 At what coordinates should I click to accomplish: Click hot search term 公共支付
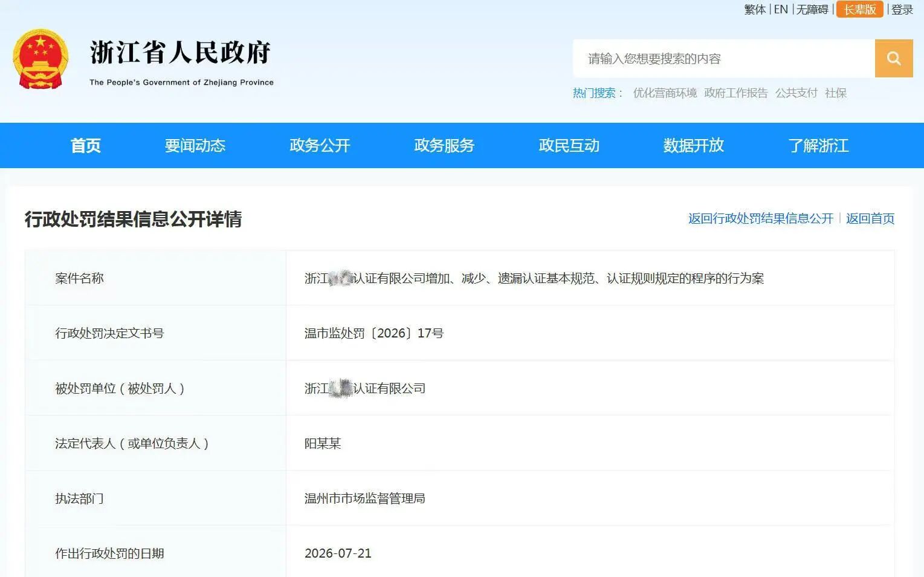(796, 93)
